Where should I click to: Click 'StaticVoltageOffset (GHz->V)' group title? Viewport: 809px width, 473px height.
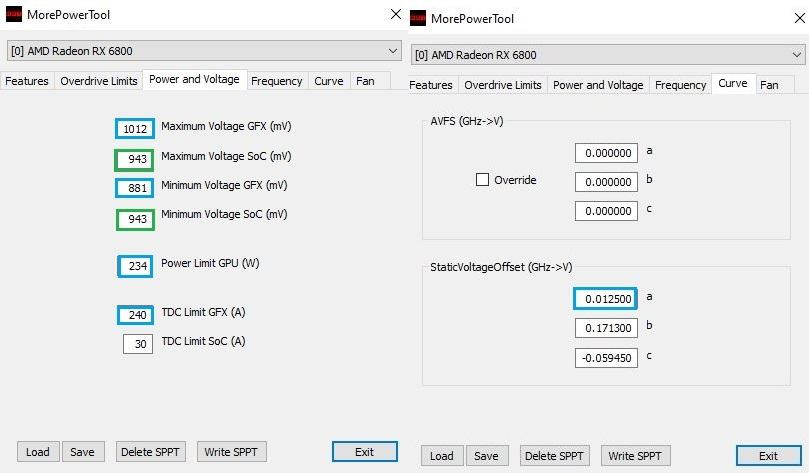[501, 267]
